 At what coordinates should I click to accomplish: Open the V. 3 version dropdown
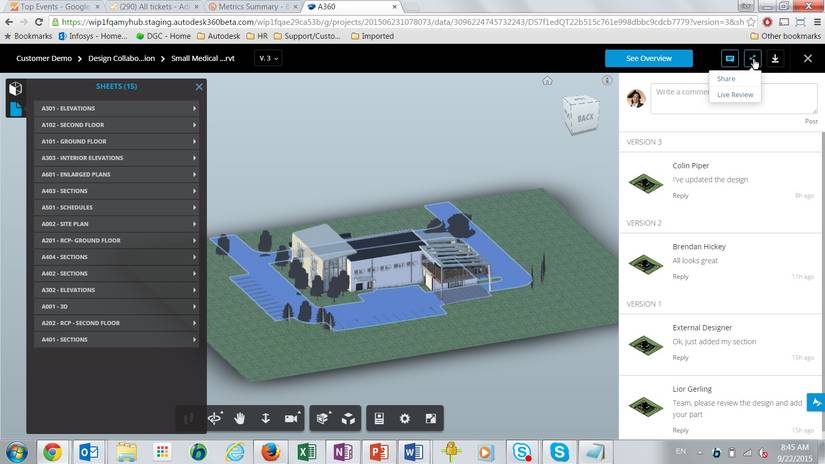click(x=268, y=58)
